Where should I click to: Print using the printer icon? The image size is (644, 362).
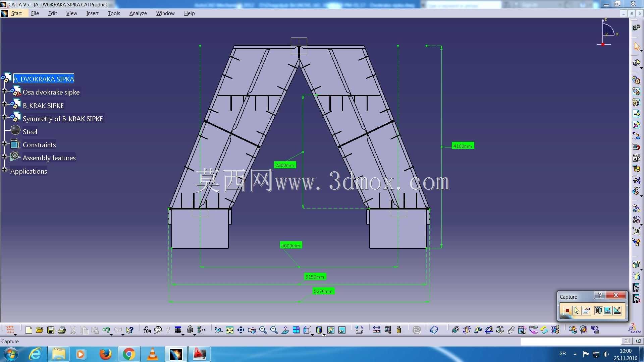pos(62,330)
